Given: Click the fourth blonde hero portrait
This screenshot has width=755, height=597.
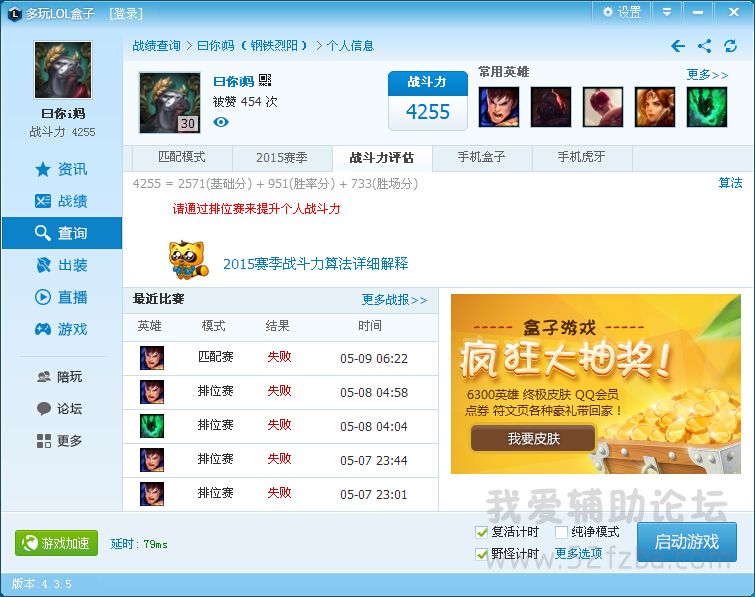Looking at the screenshot, I should click(x=655, y=107).
